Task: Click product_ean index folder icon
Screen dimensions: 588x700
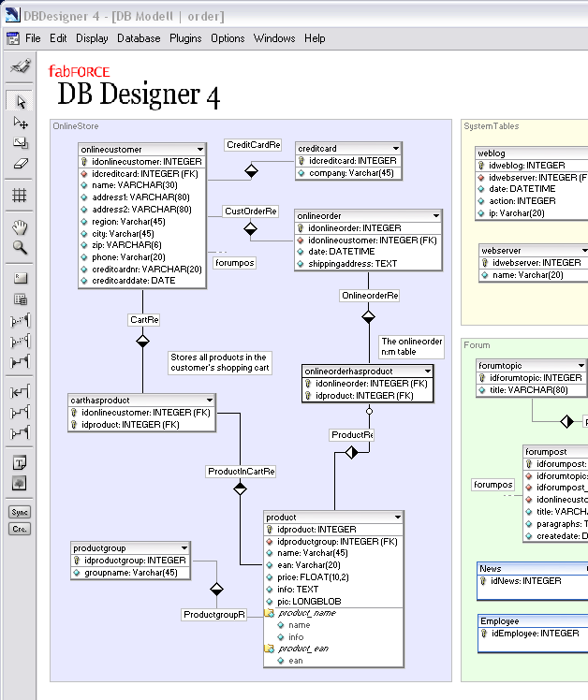Action: point(270,649)
